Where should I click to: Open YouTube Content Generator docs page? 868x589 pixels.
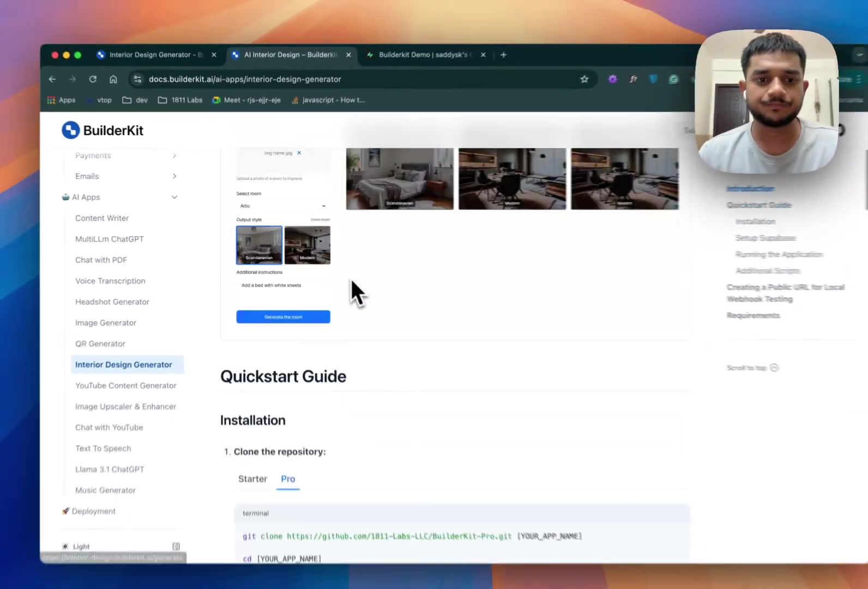coord(126,386)
